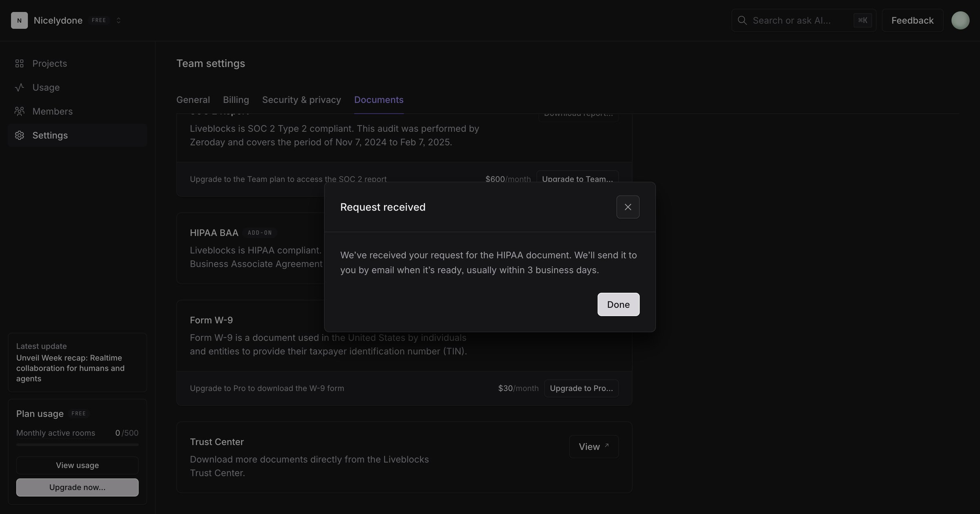The width and height of the screenshot is (980, 514).
Task: Switch to the General tab
Action: pyautogui.click(x=193, y=100)
